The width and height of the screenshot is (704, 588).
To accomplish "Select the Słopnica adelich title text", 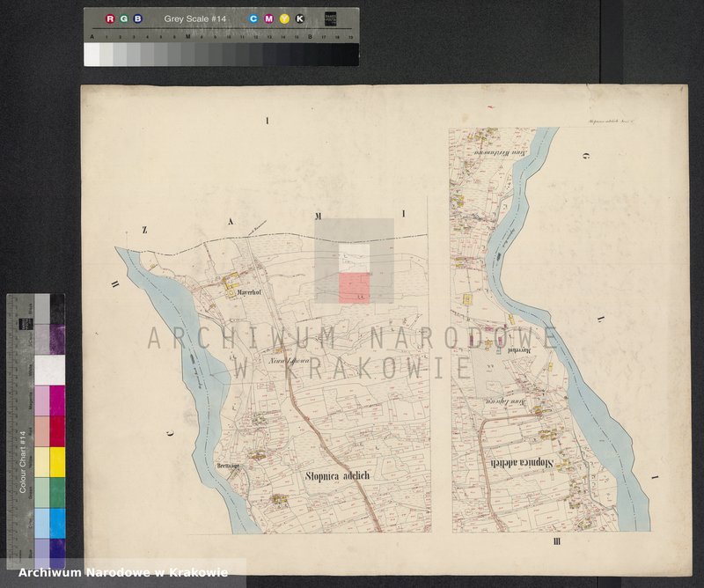I will [339, 476].
